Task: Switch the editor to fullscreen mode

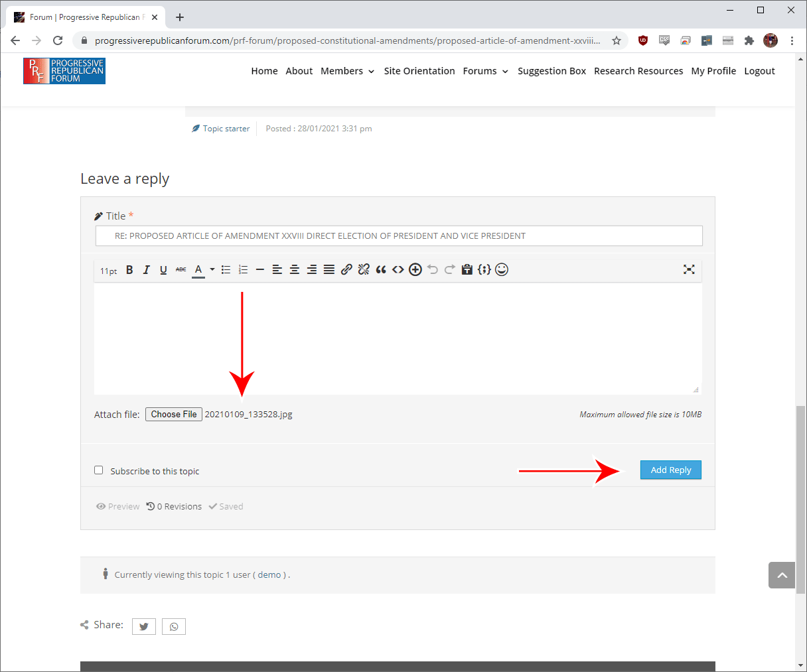Action: click(689, 269)
